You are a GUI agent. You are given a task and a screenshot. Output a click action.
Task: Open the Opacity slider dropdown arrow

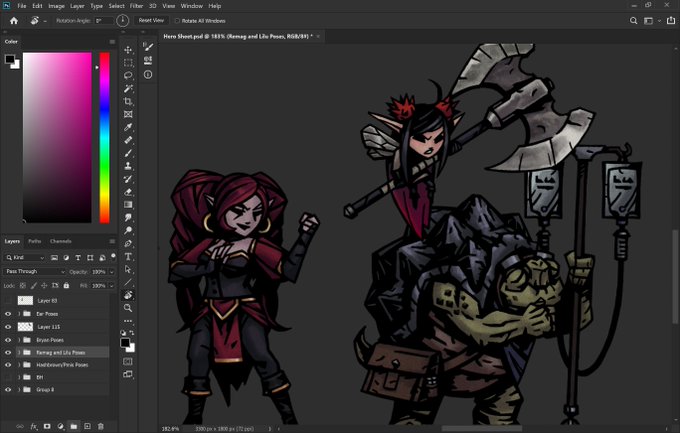pos(112,272)
